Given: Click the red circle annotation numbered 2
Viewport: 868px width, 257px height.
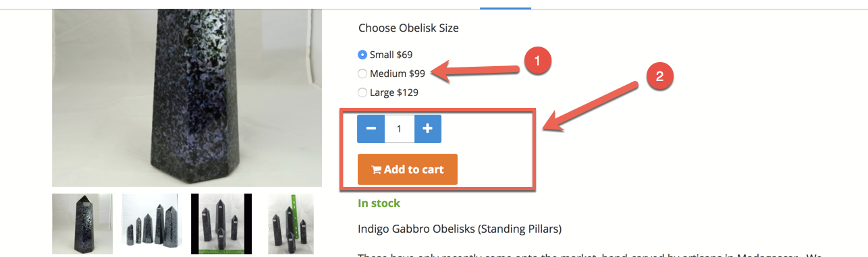Looking at the screenshot, I should click(661, 76).
